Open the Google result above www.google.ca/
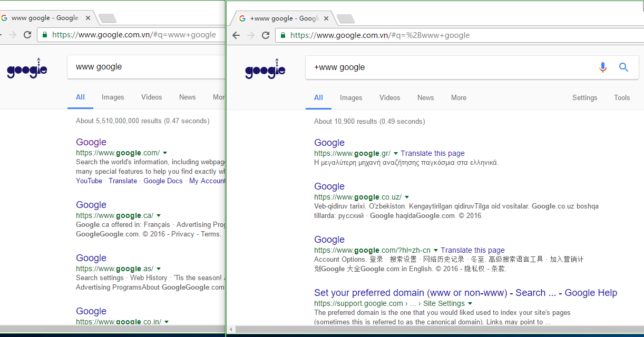 click(x=91, y=205)
